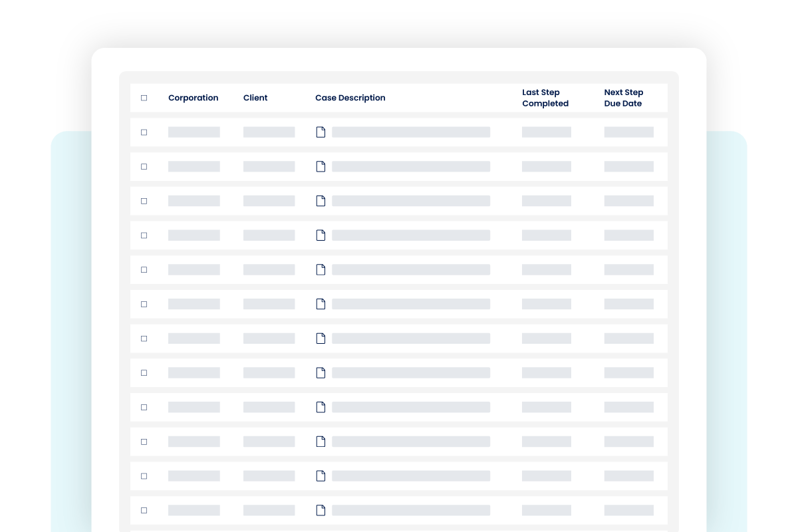Open the sixth row's document icon

pos(321,304)
